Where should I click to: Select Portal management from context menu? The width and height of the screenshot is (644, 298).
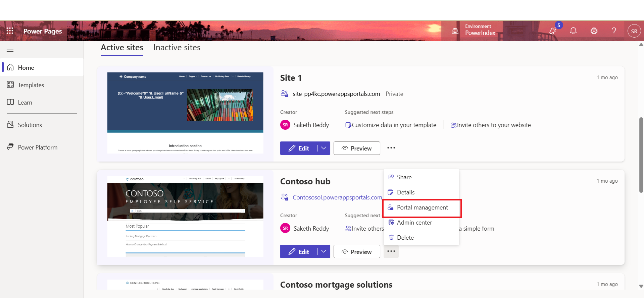(x=422, y=207)
